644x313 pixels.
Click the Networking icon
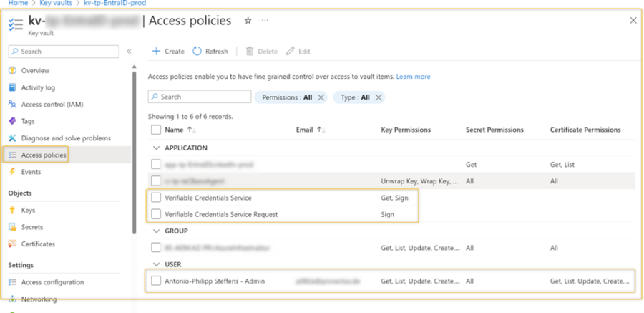pyautogui.click(x=12, y=299)
